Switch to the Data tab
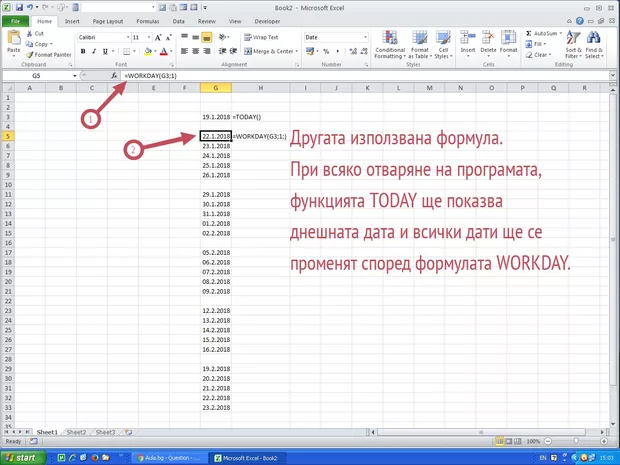620x465 pixels. click(178, 21)
